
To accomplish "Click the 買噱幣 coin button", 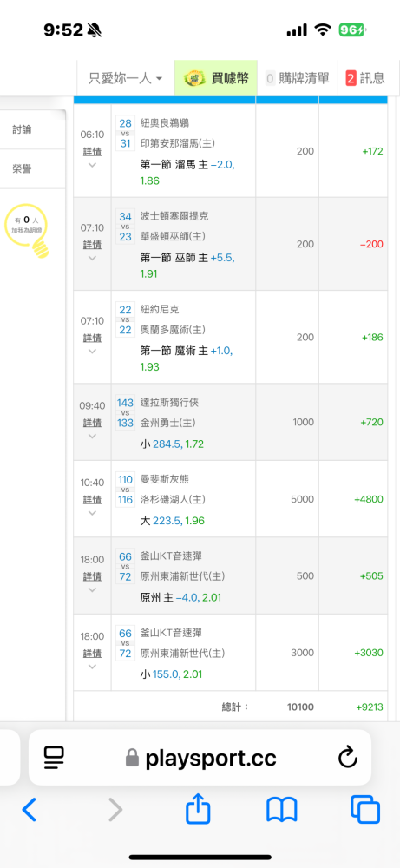I will click(216, 79).
